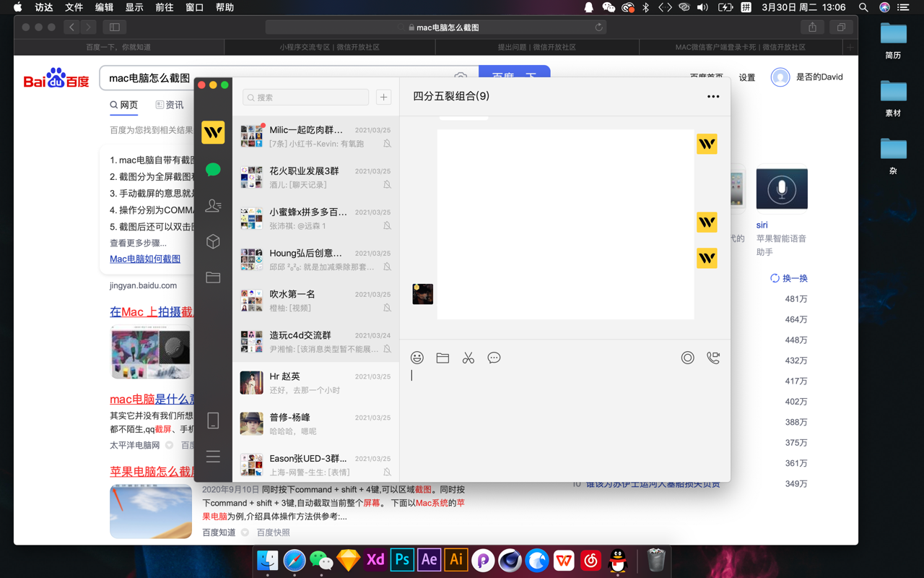Open Illustrator from the Dock
The height and width of the screenshot is (578, 924).
point(456,560)
